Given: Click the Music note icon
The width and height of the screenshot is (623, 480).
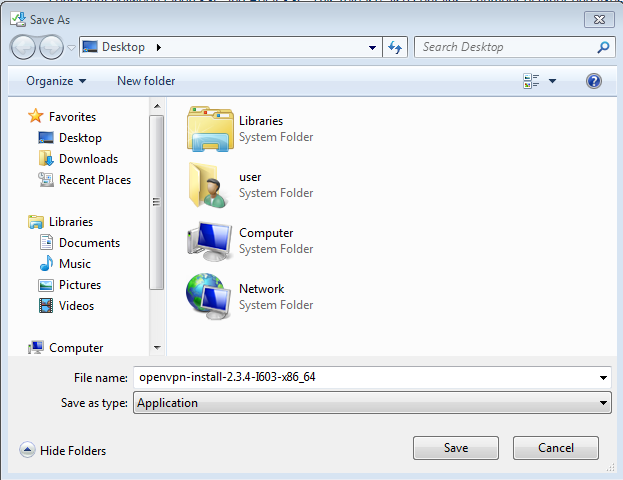Looking at the screenshot, I should [46, 263].
